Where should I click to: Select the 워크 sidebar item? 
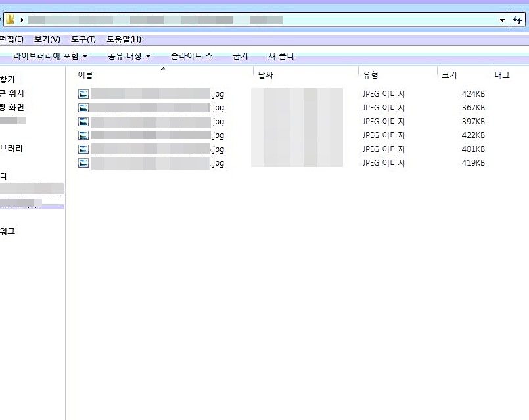pos(7,231)
